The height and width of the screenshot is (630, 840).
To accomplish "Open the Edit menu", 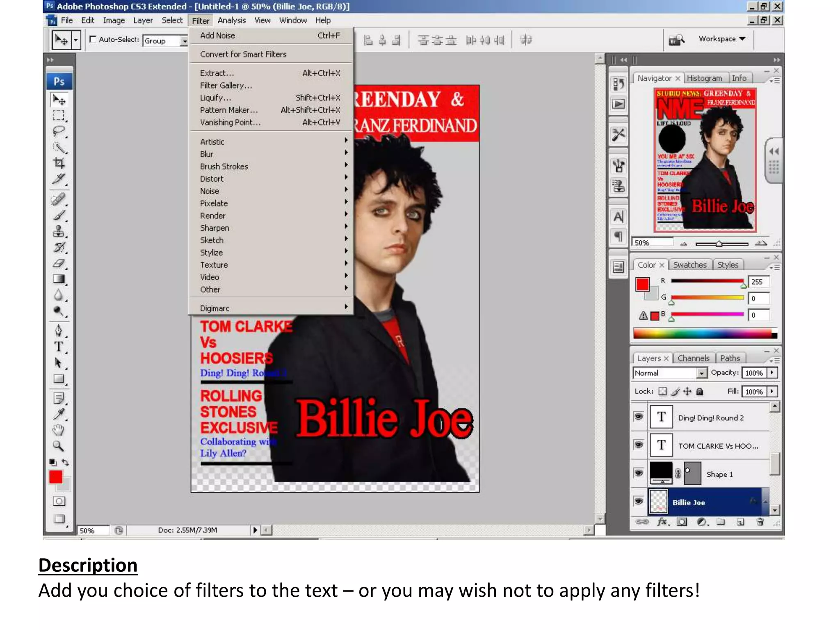I will coord(87,21).
